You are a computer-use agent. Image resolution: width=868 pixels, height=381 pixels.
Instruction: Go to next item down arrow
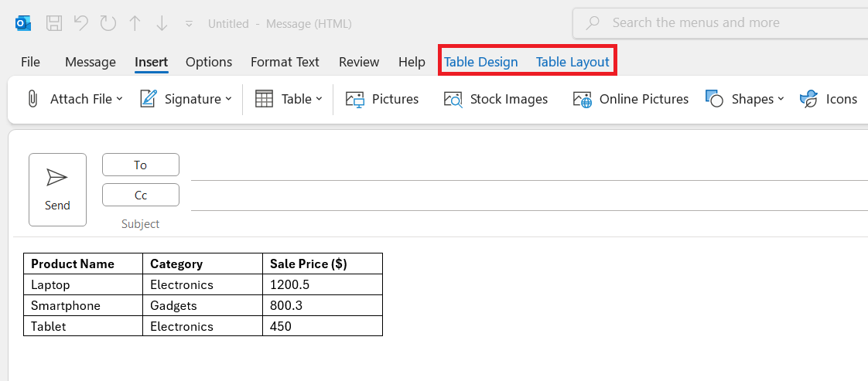(161, 23)
